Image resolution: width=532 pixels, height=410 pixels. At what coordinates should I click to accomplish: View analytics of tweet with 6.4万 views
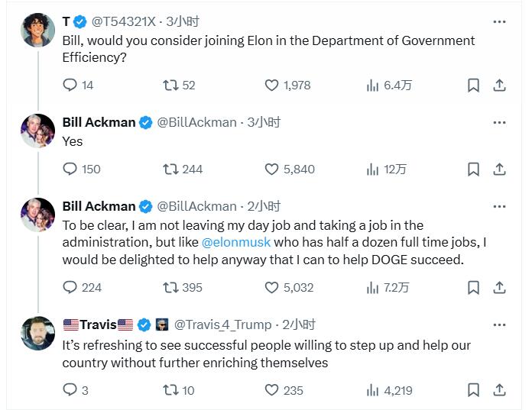click(389, 85)
